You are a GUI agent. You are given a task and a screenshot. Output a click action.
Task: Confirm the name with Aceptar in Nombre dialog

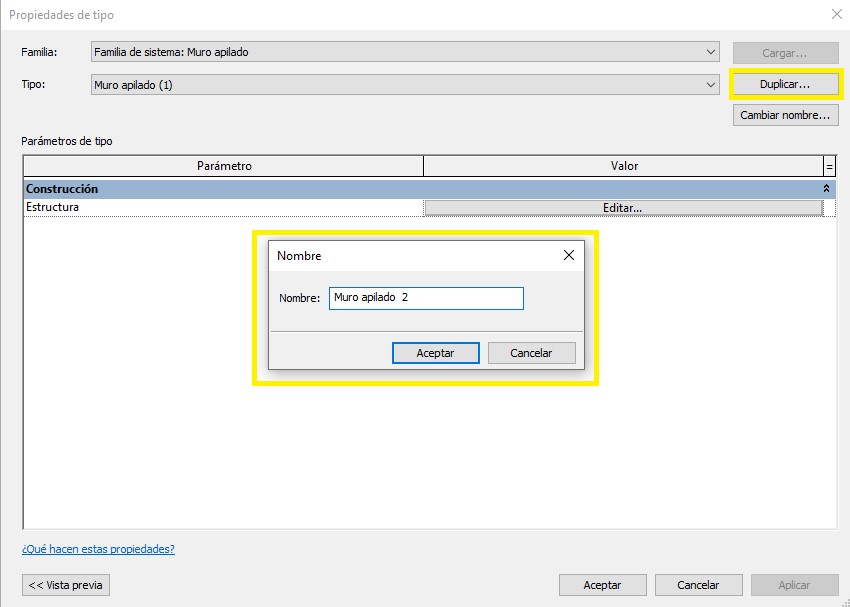pos(435,353)
